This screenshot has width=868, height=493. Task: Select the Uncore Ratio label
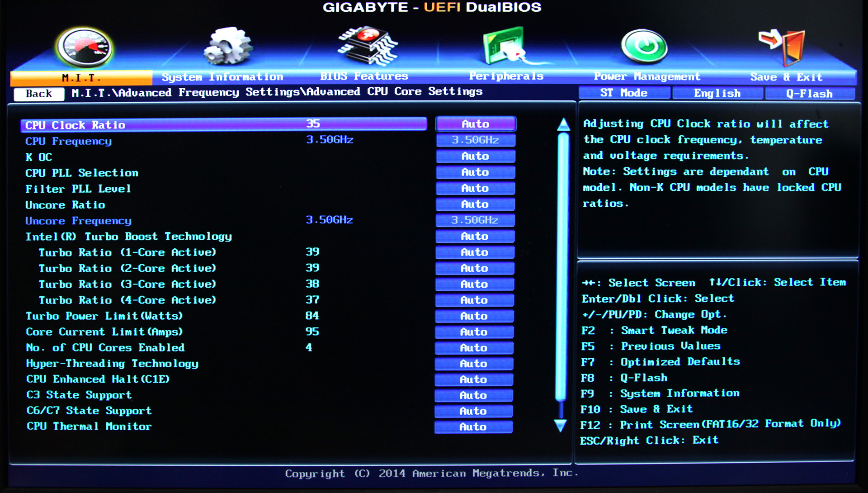pyautogui.click(x=65, y=205)
